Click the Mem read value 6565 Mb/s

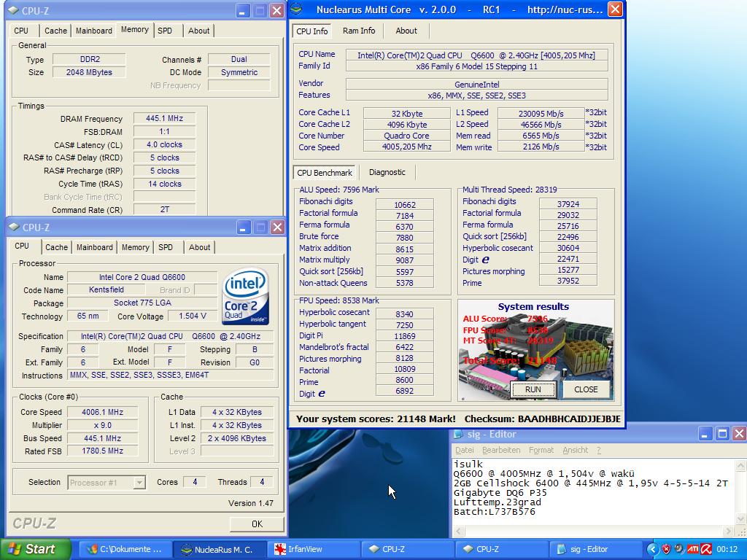click(x=541, y=136)
